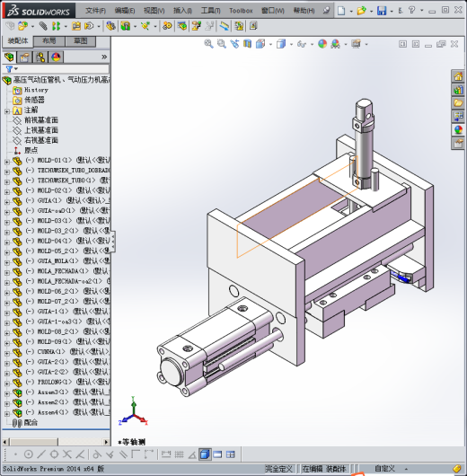This screenshot has width=467, height=476.
Task: Open the DisplayManager color ball tab
Action: coord(56,57)
